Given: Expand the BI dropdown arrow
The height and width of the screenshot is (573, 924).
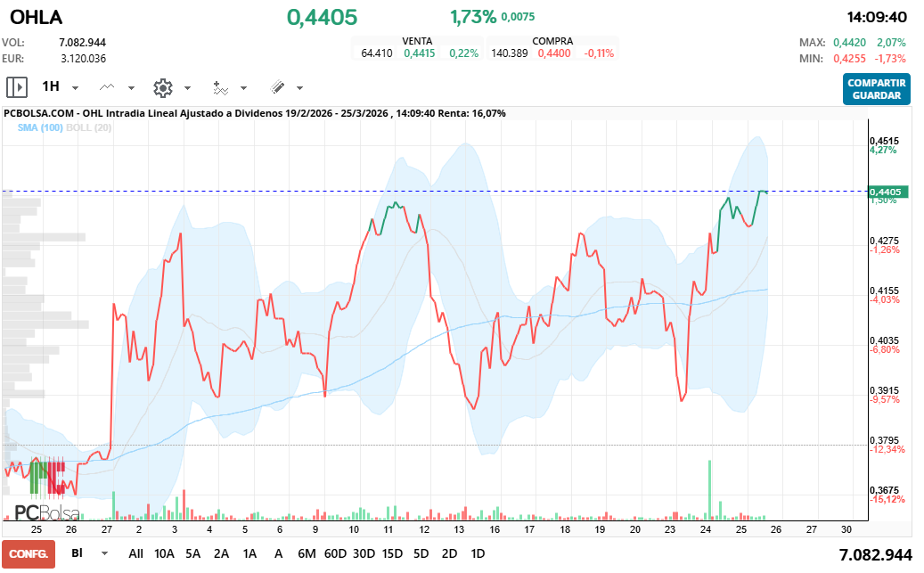Looking at the screenshot, I should pyautogui.click(x=105, y=553).
